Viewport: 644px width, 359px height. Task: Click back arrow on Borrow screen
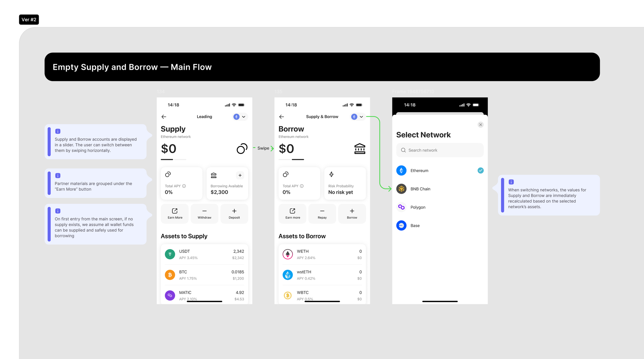pos(281,117)
